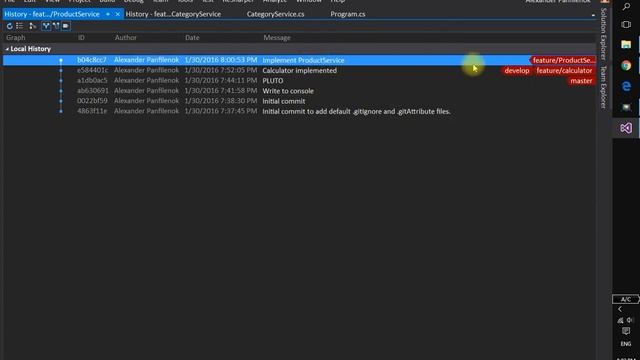The width and height of the screenshot is (640, 360).
Task: Select commit 'Write to console'
Action: (299, 91)
